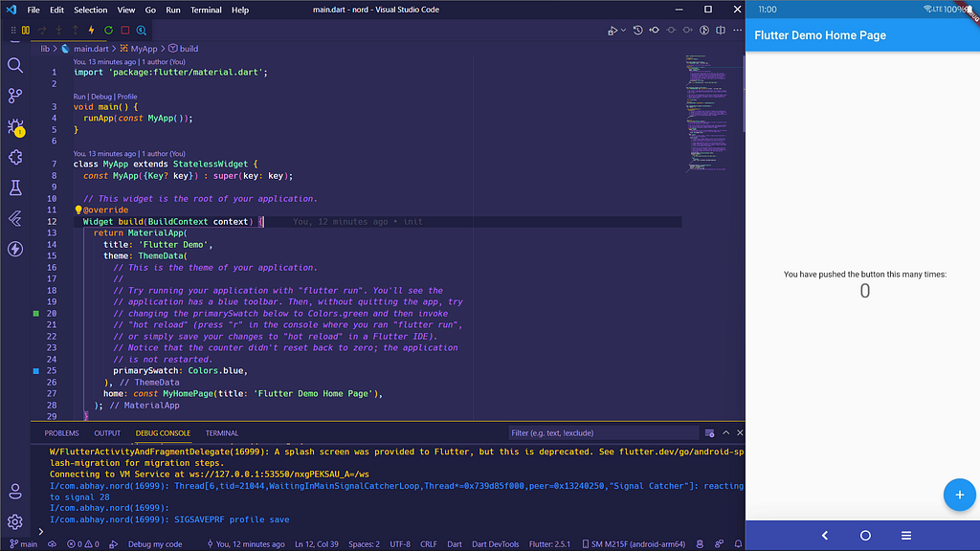This screenshot has width=980, height=551.
Task: Click the lightbulb quick fix on line 11
Action: click(x=78, y=209)
